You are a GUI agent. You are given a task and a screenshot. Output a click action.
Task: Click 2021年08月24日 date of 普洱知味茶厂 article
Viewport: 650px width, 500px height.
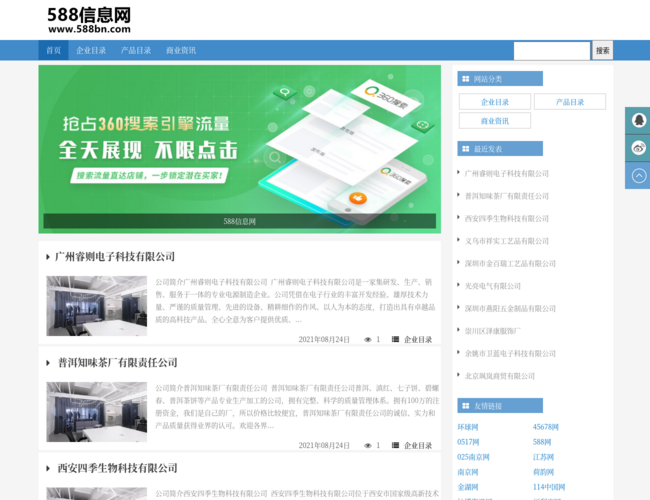[324, 446]
